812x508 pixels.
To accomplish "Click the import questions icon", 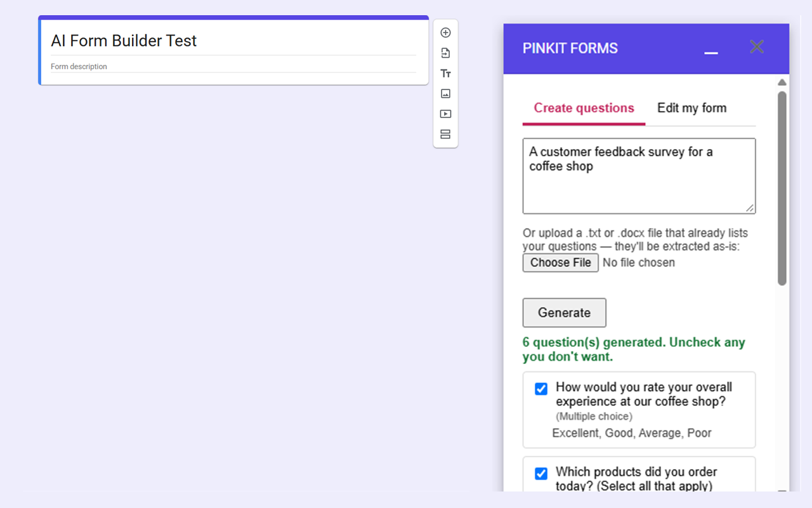I will [x=445, y=53].
